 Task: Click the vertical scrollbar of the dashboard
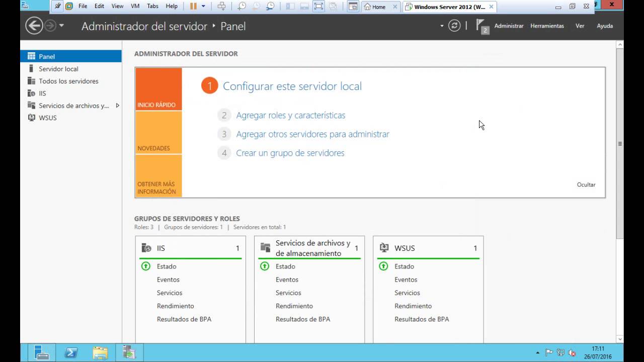pos(620,144)
